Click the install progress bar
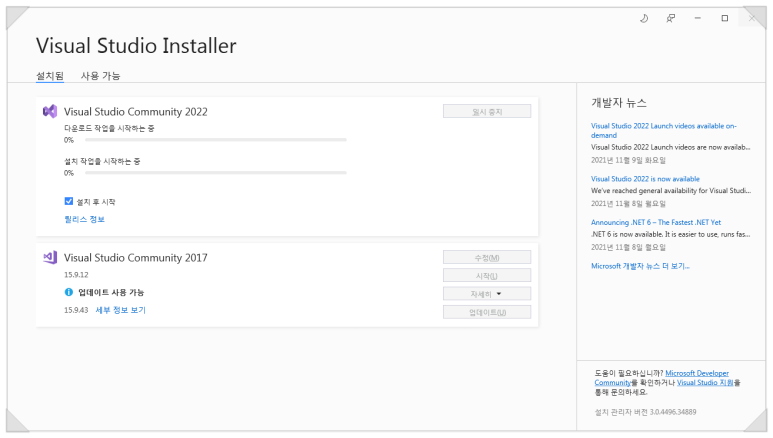 (x=215, y=173)
